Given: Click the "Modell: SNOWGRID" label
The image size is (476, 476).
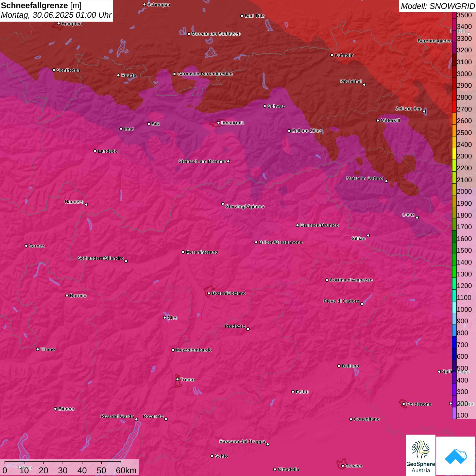Looking at the screenshot, I should [438, 6].
